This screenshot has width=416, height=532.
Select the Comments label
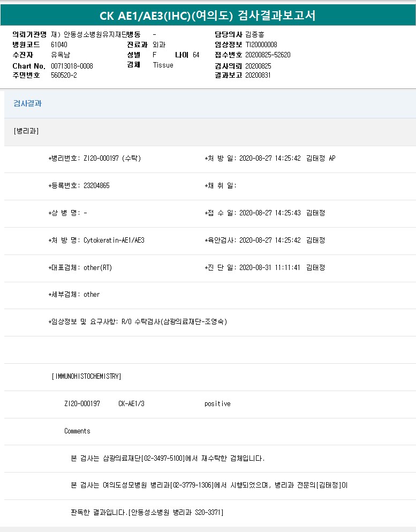point(77,431)
